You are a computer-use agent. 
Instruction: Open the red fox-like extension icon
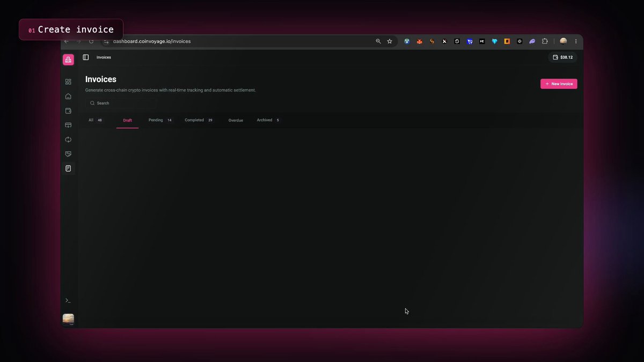(x=420, y=41)
